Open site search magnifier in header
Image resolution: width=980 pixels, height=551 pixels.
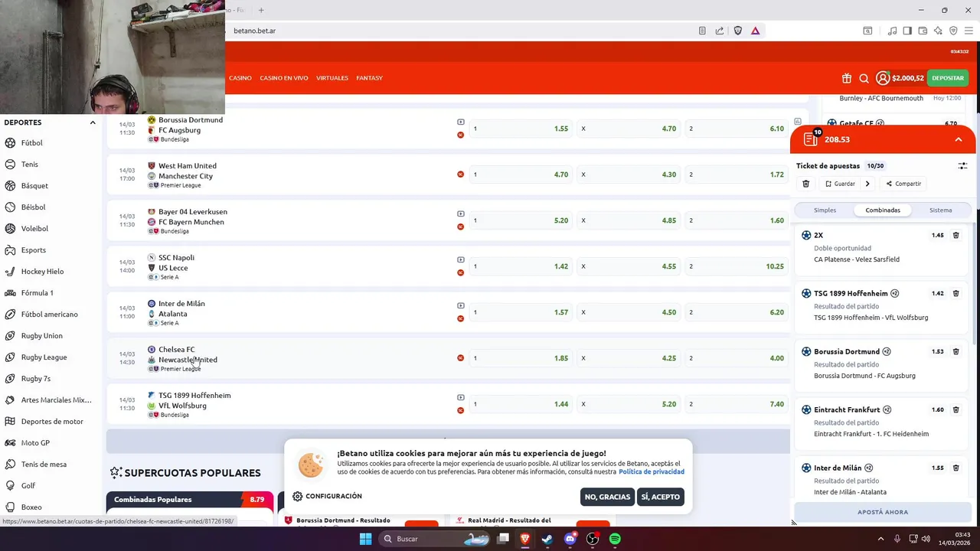tap(864, 78)
